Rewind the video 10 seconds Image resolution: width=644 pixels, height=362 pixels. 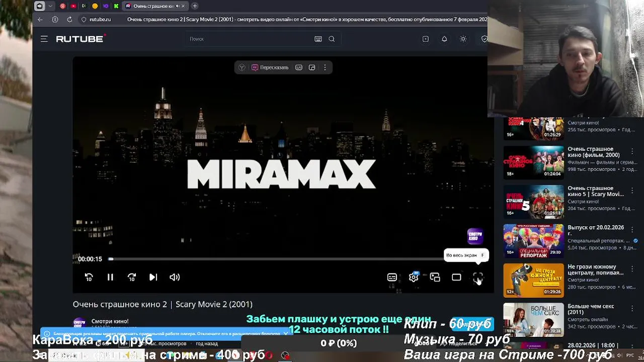[89, 277]
